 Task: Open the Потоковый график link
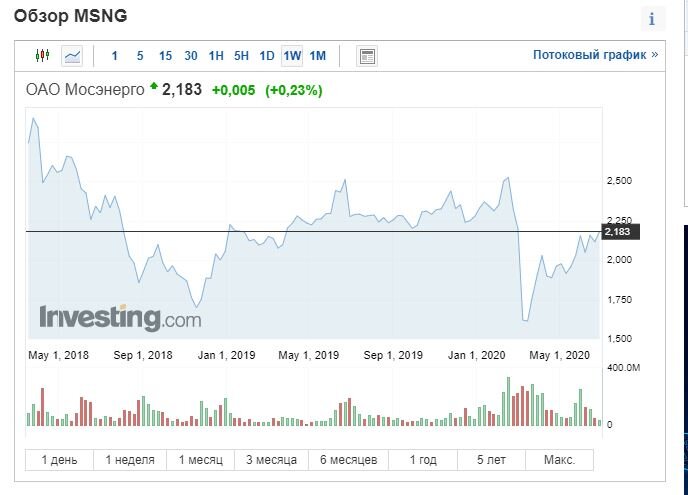tap(595, 55)
